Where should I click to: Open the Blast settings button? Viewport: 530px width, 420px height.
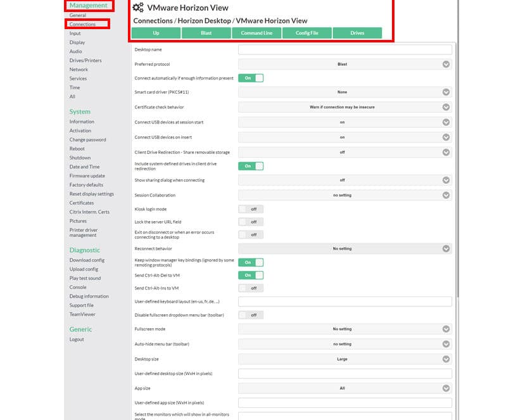click(206, 33)
